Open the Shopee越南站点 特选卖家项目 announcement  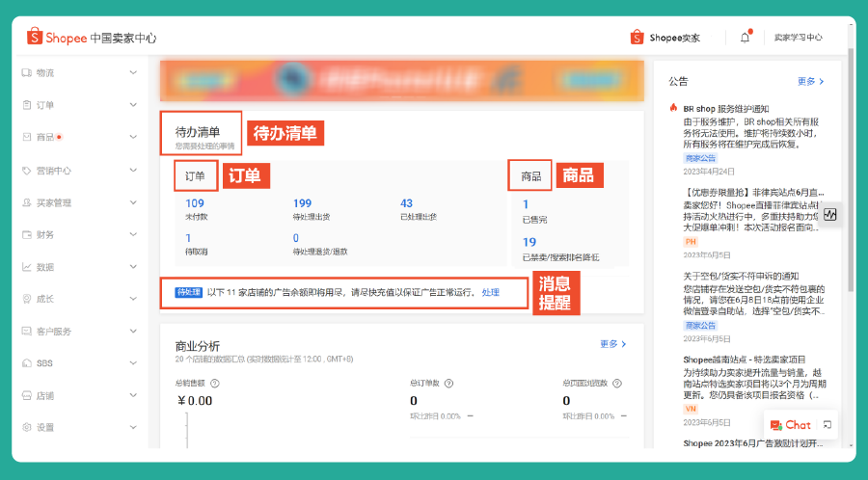(x=744, y=360)
